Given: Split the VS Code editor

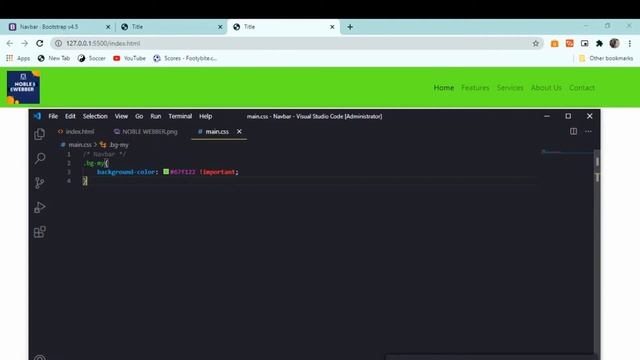Looking at the screenshot, I should pos(573,131).
